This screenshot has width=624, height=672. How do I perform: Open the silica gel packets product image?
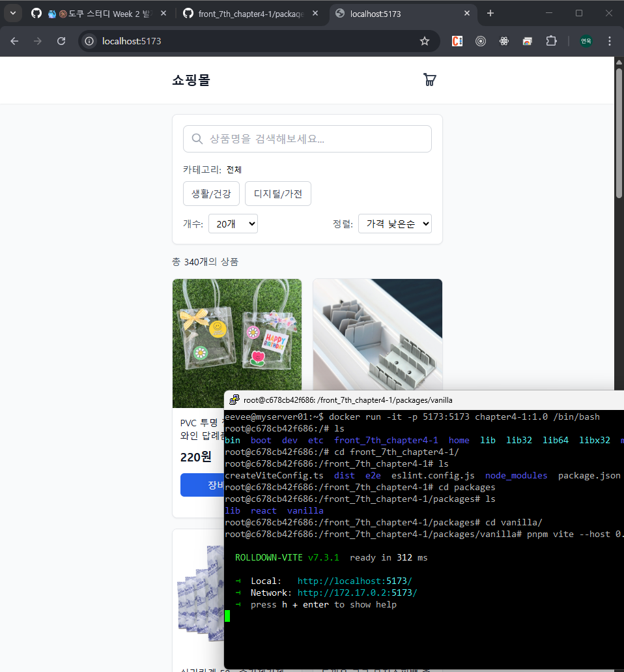click(201, 594)
